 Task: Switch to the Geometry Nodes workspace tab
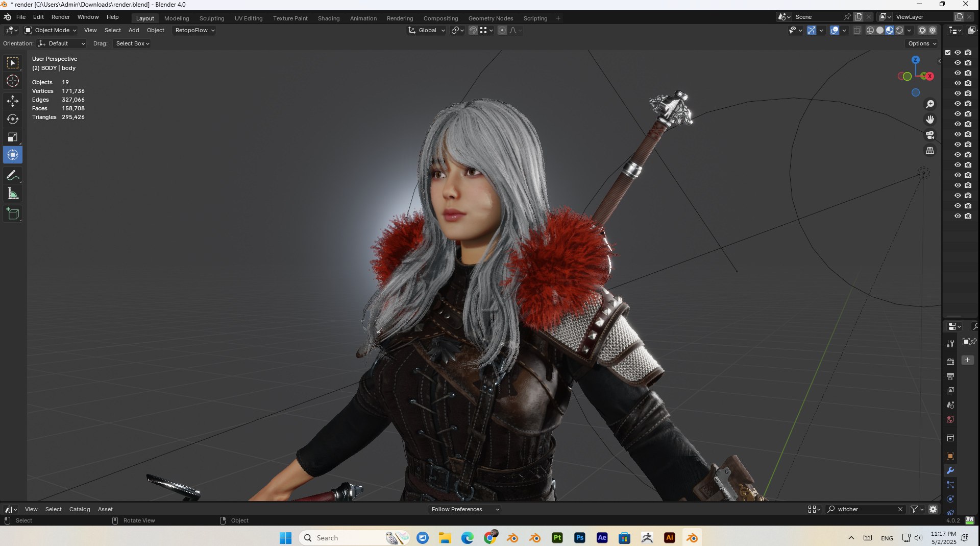coord(491,18)
